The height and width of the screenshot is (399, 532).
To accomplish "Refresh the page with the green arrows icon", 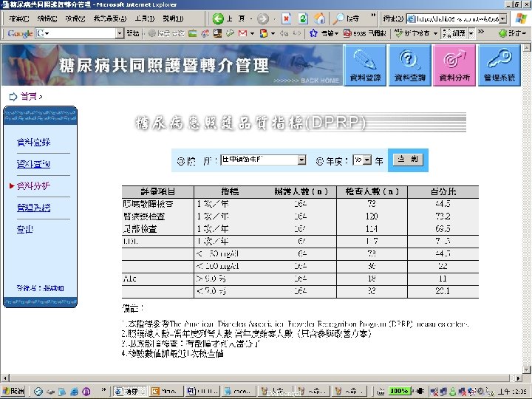I will click(x=303, y=18).
